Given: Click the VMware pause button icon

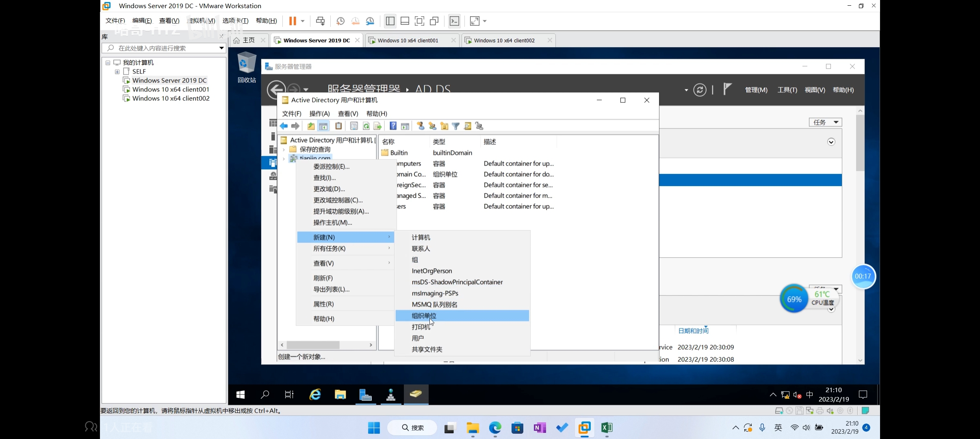Looking at the screenshot, I should (x=292, y=21).
